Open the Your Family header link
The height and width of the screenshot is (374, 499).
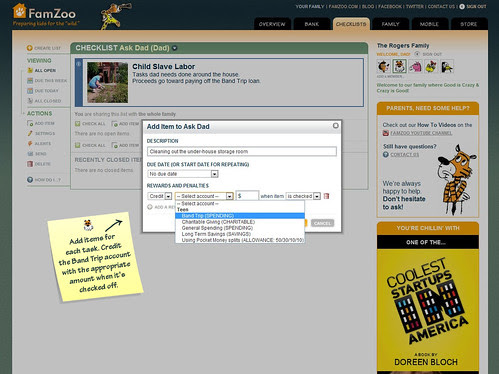pos(310,6)
